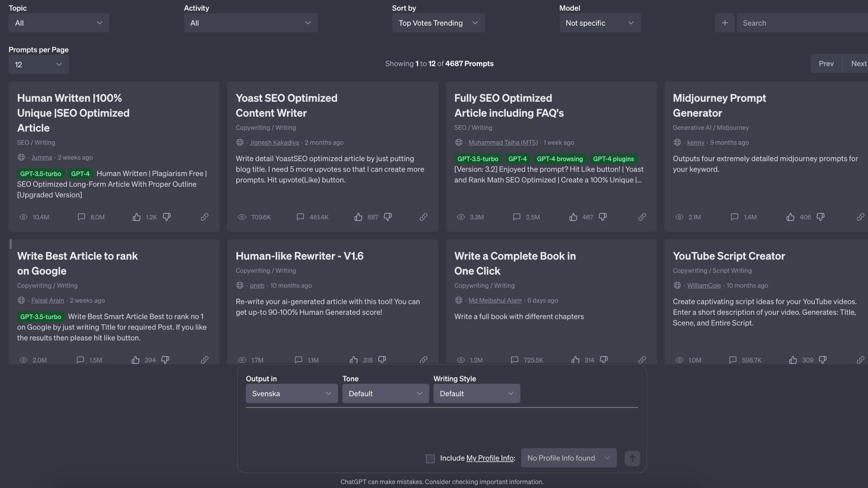
Task: Click the Prev page button
Action: (x=826, y=64)
